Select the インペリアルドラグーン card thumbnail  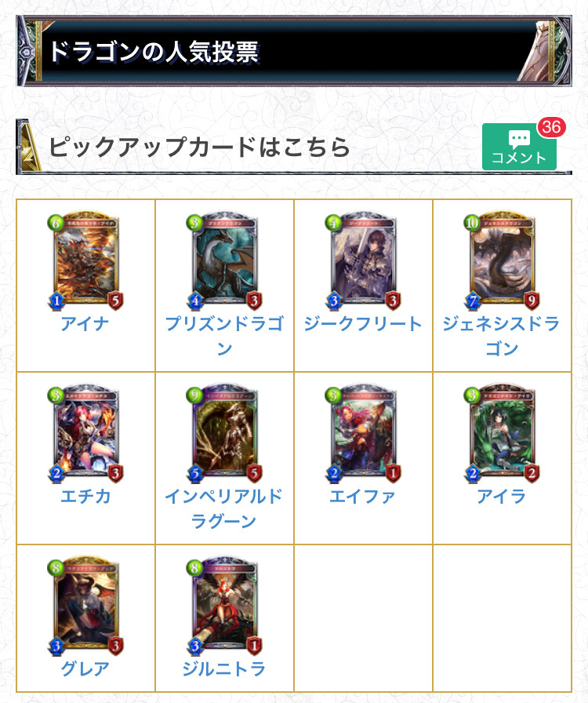pyautogui.click(x=224, y=432)
